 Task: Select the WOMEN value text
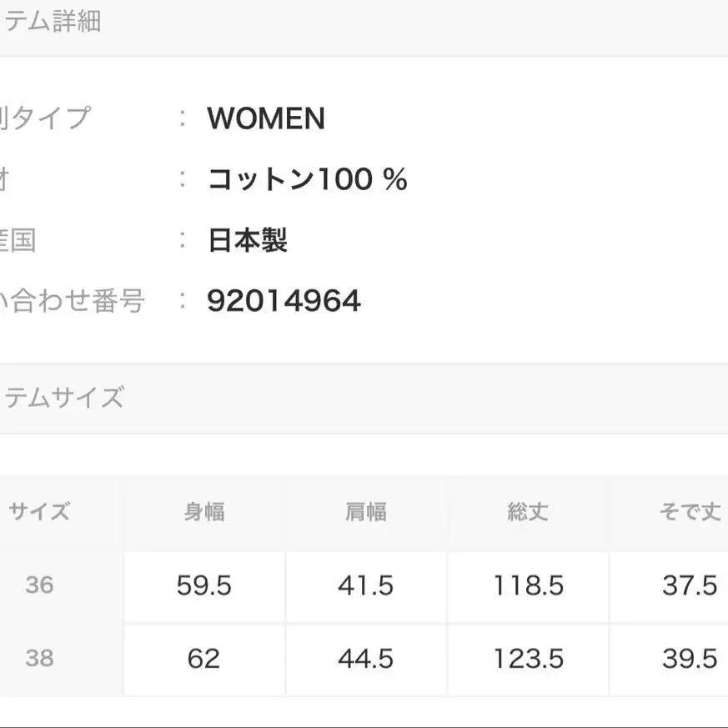tap(266, 119)
